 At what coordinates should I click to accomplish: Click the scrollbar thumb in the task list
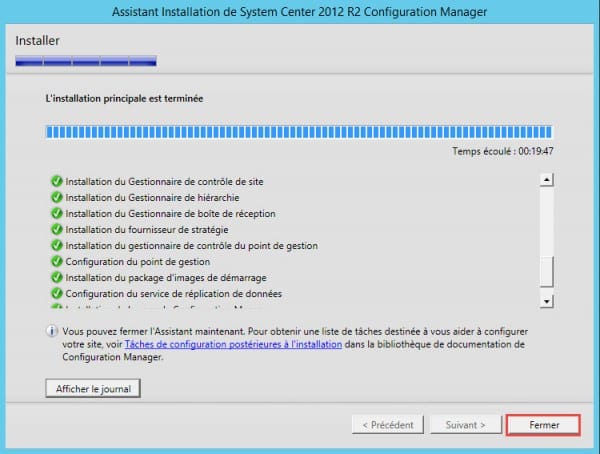(546, 271)
